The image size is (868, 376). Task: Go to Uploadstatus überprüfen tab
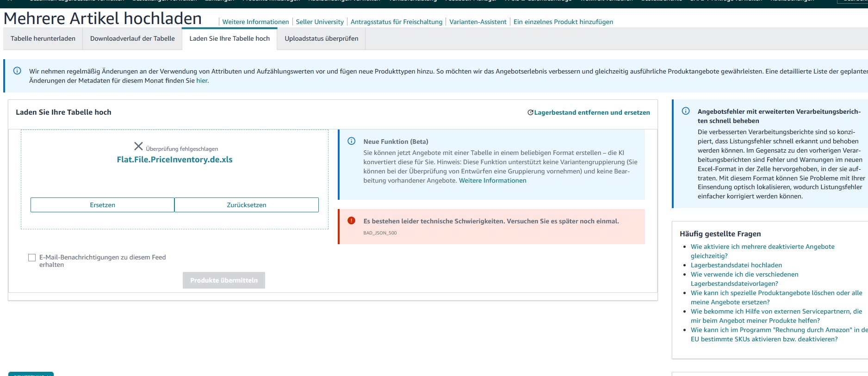[x=322, y=38]
